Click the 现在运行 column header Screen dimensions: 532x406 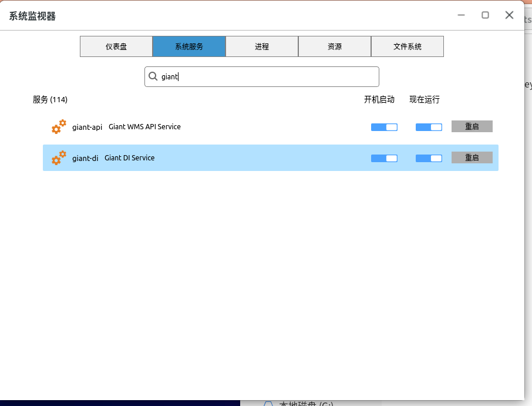click(425, 99)
